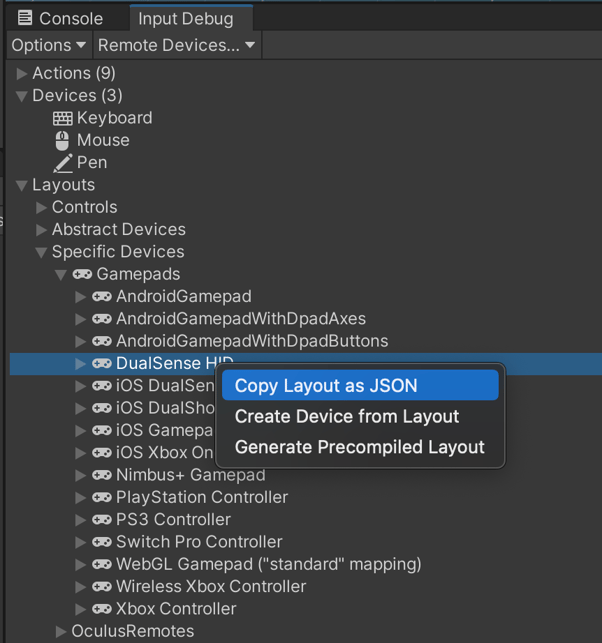Viewport: 602px width, 643px height.
Task: Click the gamepad icon beside AndroidGamepad
Action: coord(102,297)
